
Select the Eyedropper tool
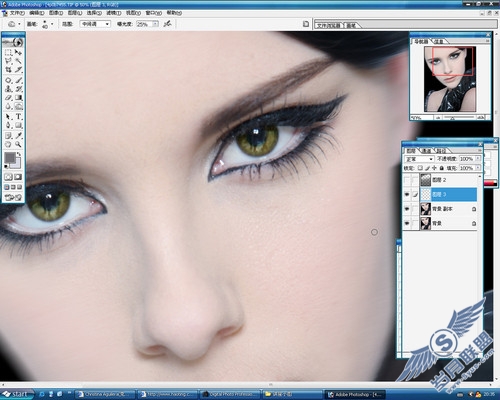point(19,135)
